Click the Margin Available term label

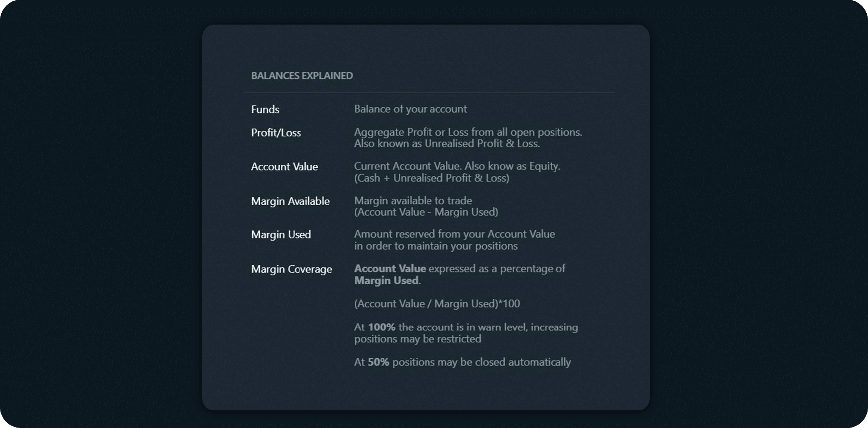(x=290, y=201)
